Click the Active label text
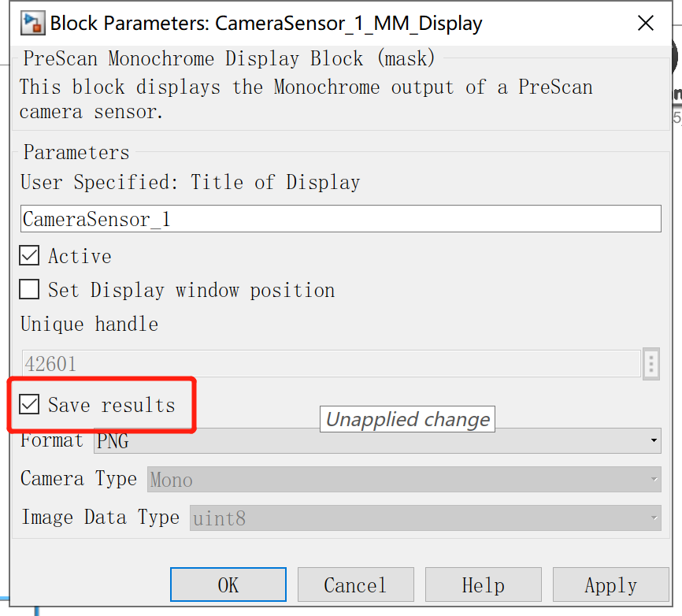 (x=80, y=256)
